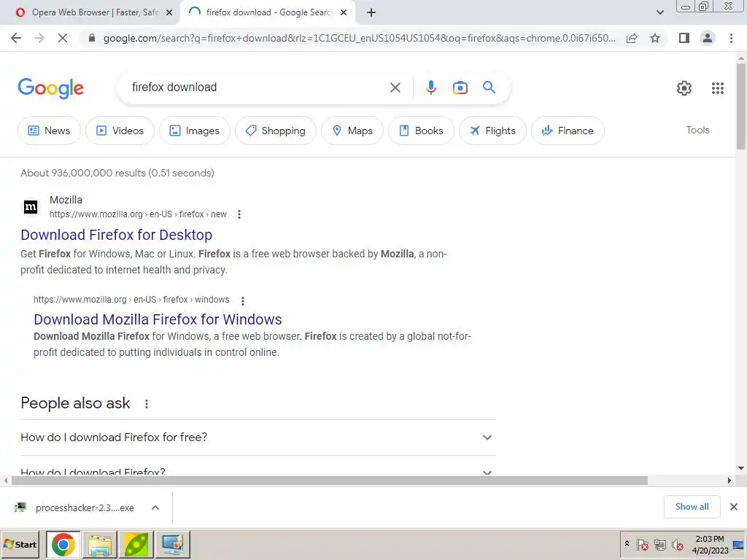Image resolution: width=747 pixels, height=560 pixels.
Task: Click the vertical scrollbar thumb
Action: pos(741,106)
